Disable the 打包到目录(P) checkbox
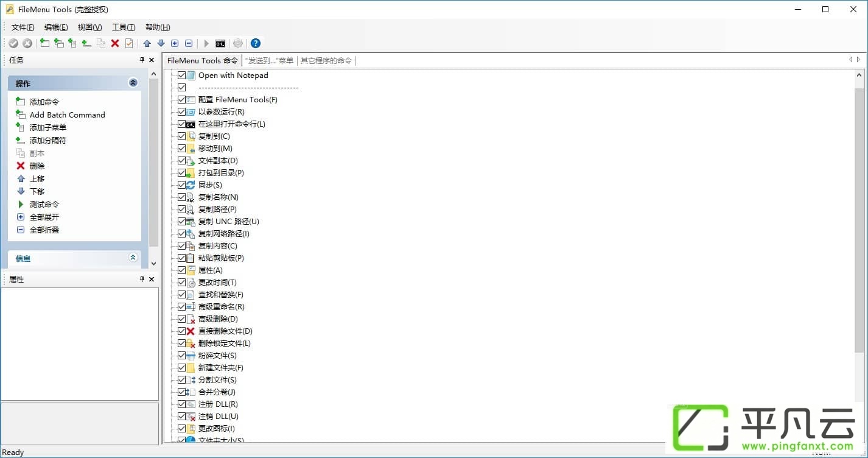Viewport: 868px width, 458px height. 181,172
